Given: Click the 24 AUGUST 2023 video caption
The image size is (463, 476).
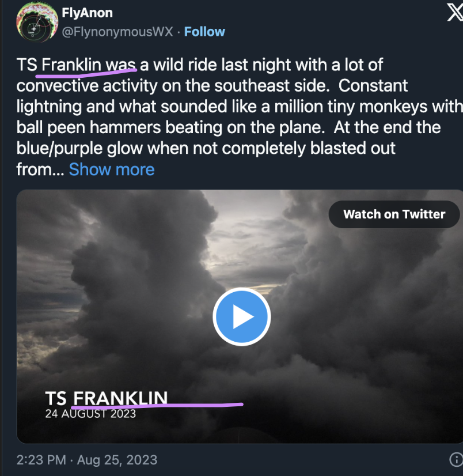Looking at the screenshot, I should click(90, 414).
